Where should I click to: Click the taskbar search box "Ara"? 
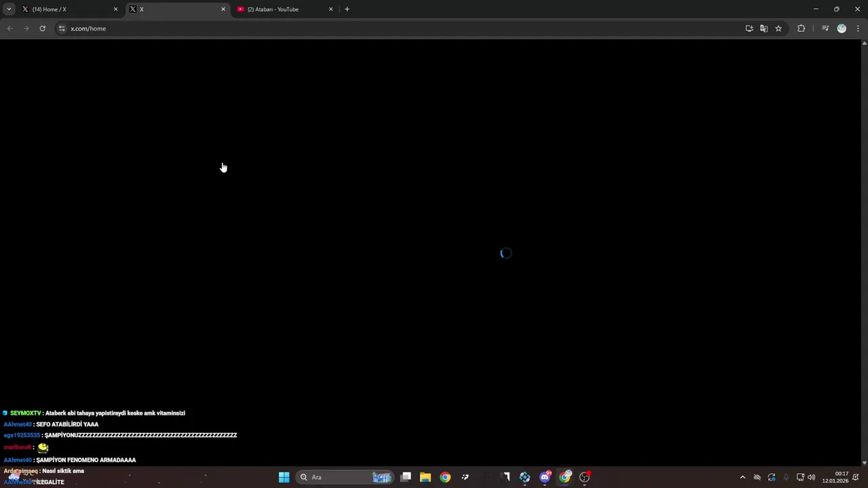[x=345, y=477]
